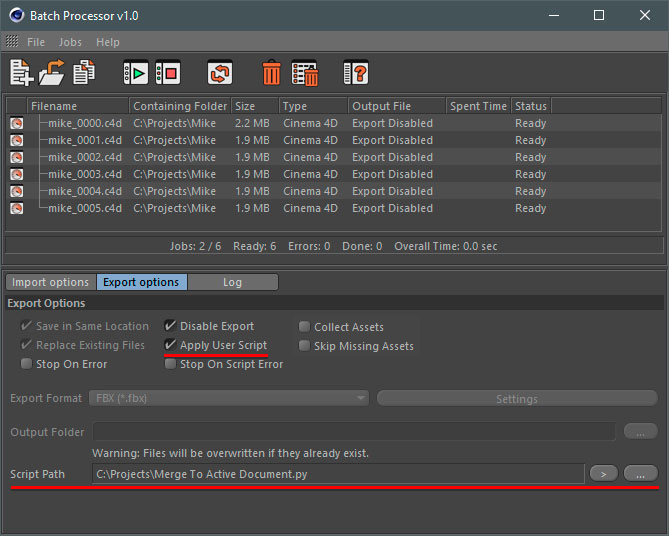
Task: Maximize the Batch Processor window
Action: coord(599,15)
